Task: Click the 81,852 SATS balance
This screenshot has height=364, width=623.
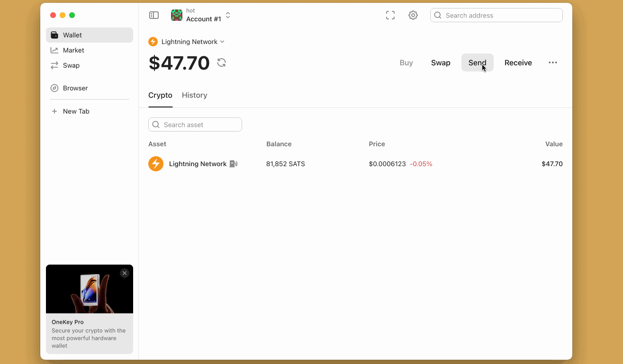Action: click(286, 164)
